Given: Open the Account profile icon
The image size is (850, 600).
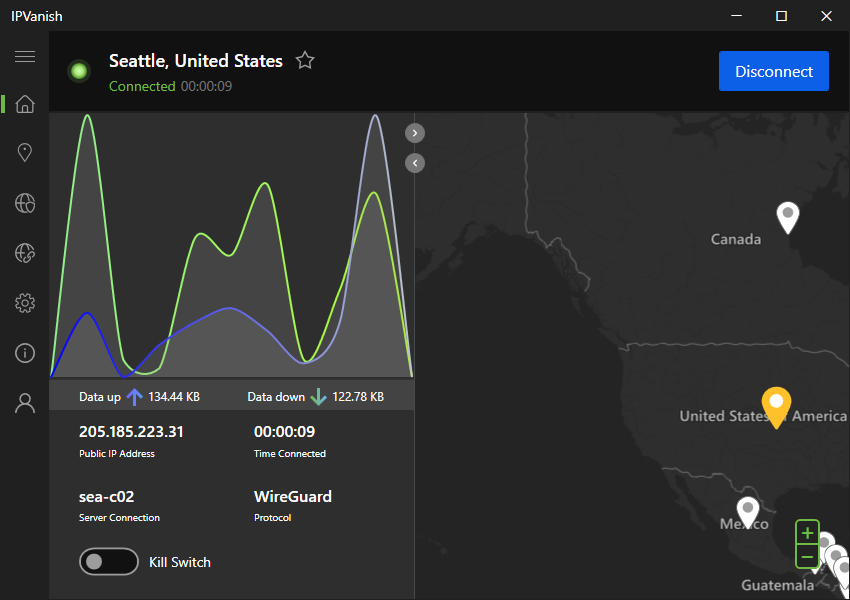Looking at the screenshot, I should pyautogui.click(x=25, y=403).
